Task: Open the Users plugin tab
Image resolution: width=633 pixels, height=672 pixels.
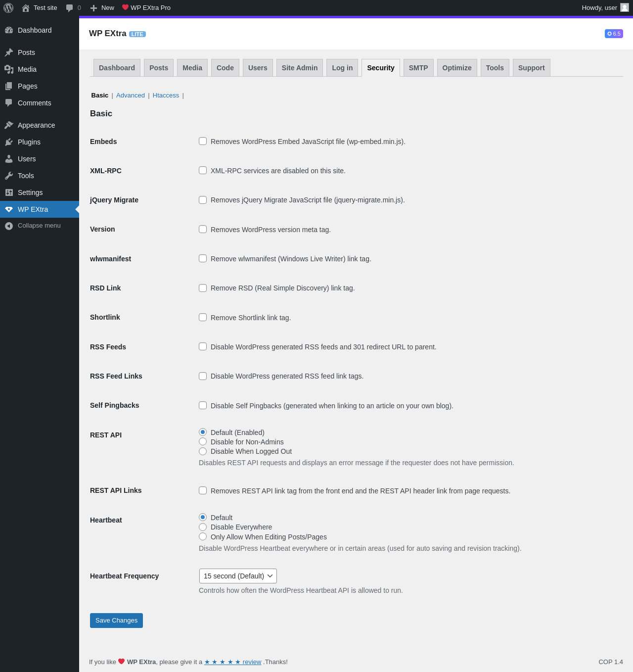Action: click(258, 68)
